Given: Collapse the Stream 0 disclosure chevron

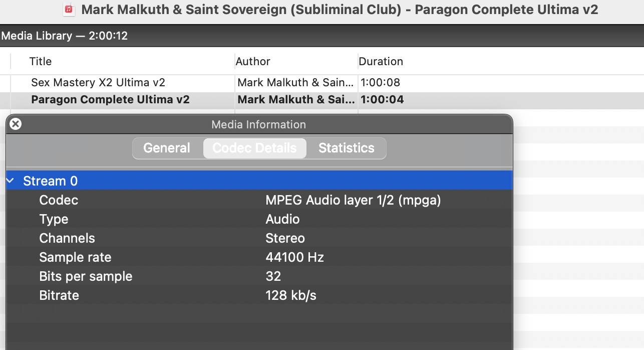Looking at the screenshot, I should click(x=11, y=181).
